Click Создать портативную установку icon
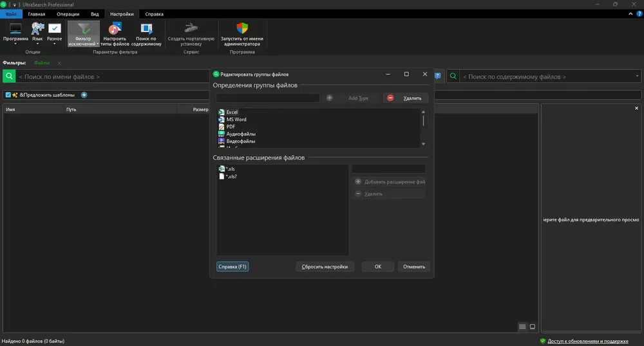This screenshot has height=346, width=644. pyautogui.click(x=191, y=28)
